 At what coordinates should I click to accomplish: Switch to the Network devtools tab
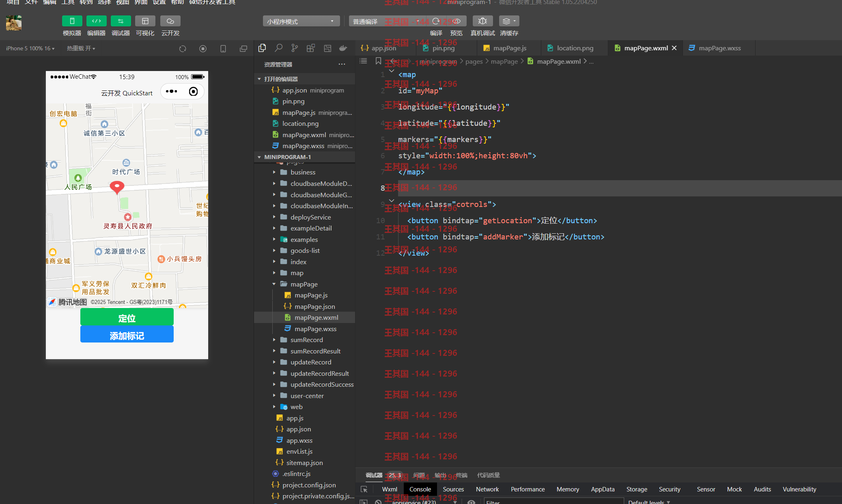487,489
